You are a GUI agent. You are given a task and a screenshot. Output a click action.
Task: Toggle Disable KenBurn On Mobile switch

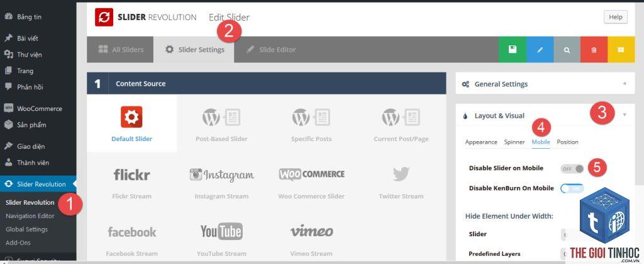(x=572, y=188)
